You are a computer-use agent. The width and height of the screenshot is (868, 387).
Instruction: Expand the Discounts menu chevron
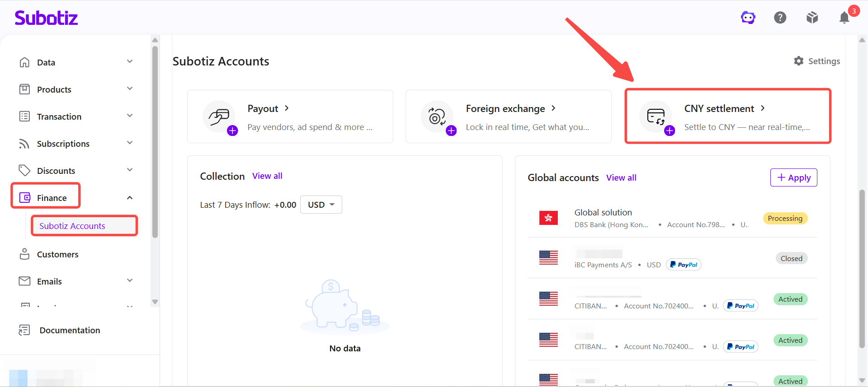click(130, 170)
